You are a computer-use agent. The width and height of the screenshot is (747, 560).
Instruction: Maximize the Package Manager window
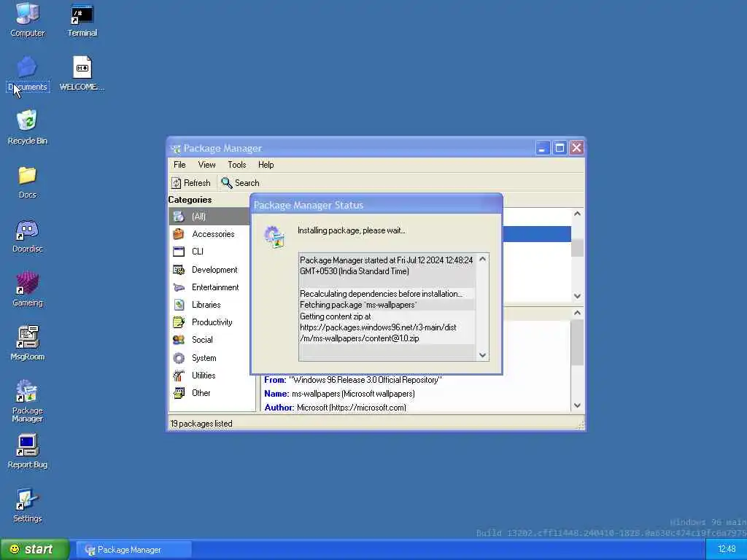pos(560,148)
